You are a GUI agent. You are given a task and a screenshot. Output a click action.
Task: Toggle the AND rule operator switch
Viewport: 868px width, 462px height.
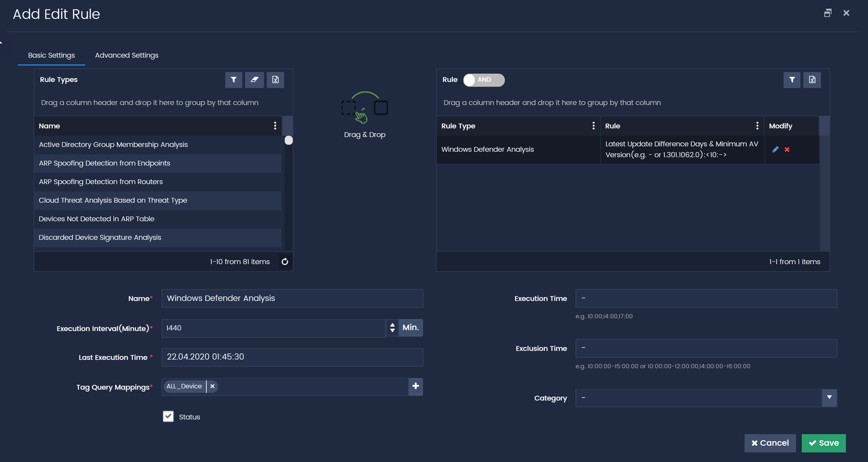coord(484,80)
